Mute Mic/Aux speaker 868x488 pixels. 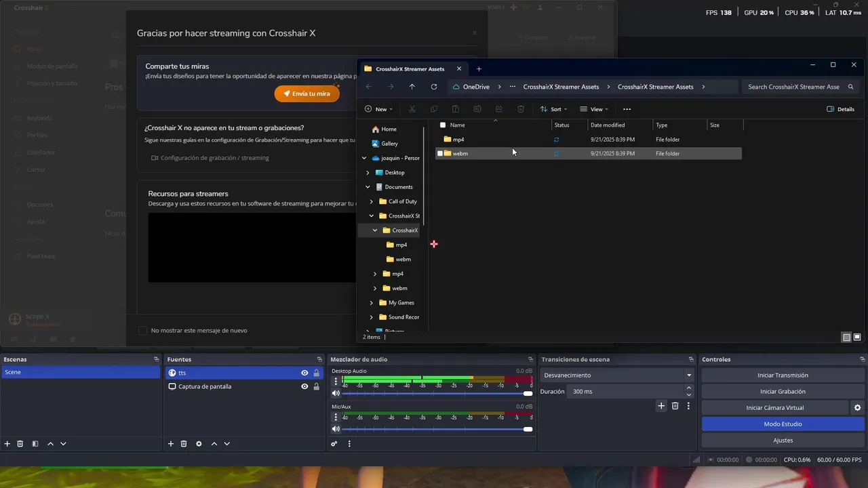336,429
